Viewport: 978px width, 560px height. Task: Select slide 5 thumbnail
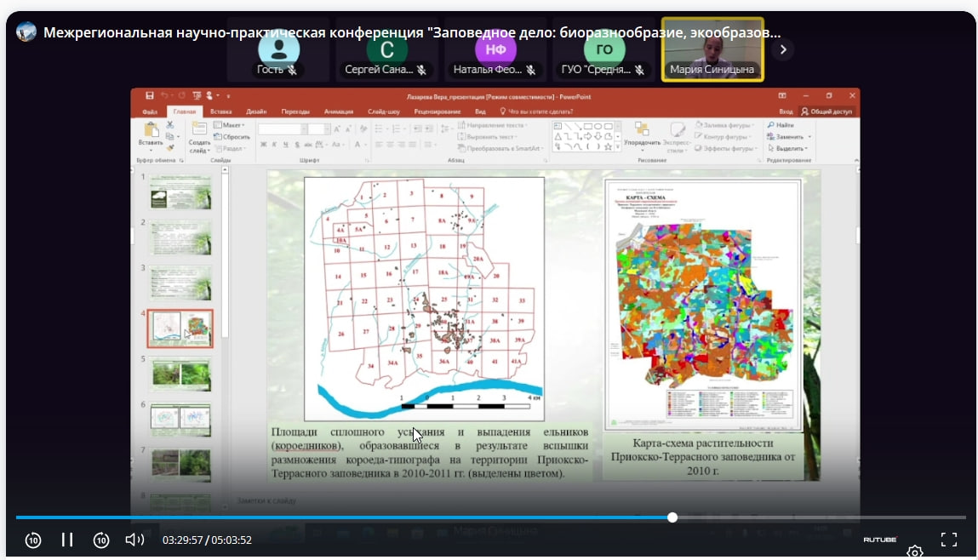pyautogui.click(x=180, y=374)
